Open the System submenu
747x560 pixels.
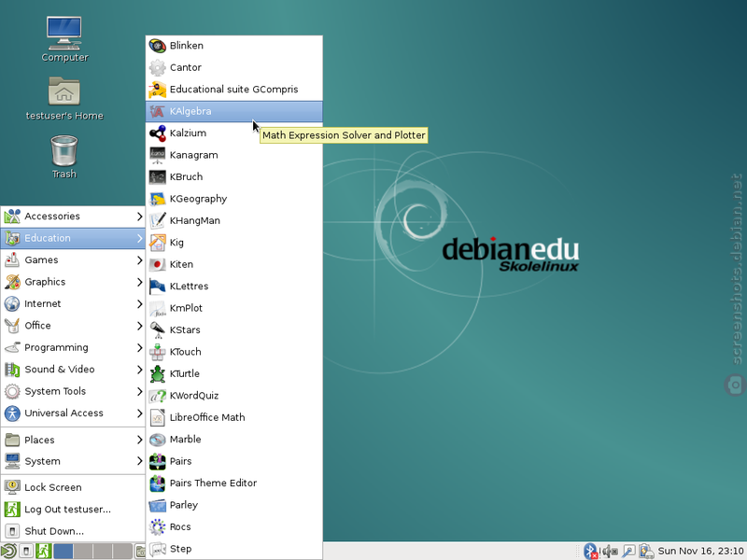tap(73, 462)
